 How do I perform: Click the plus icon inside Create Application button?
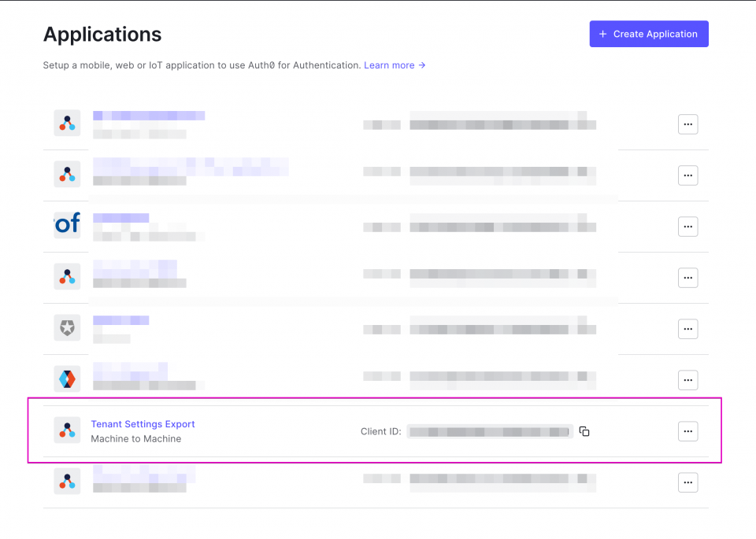point(602,34)
